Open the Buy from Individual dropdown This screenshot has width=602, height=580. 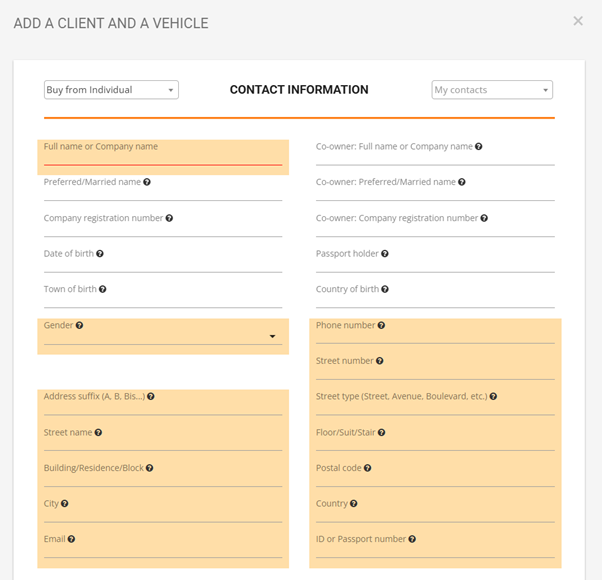pyautogui.click(x=111, y=90)
